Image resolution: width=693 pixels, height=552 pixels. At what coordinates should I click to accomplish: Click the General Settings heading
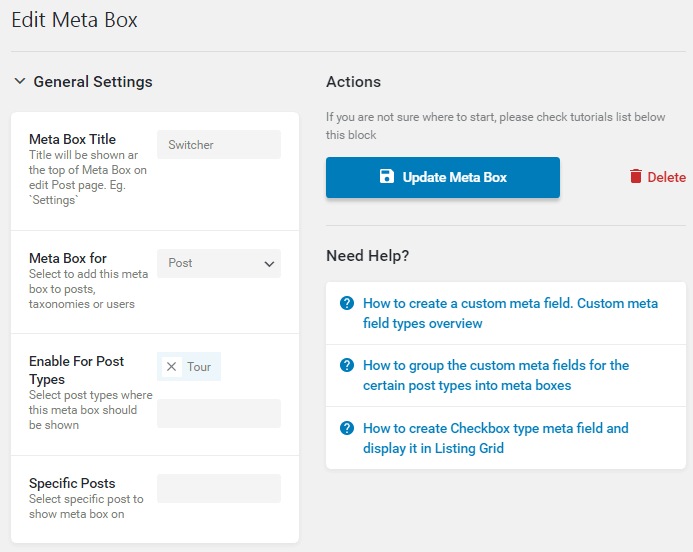[93, 82]
